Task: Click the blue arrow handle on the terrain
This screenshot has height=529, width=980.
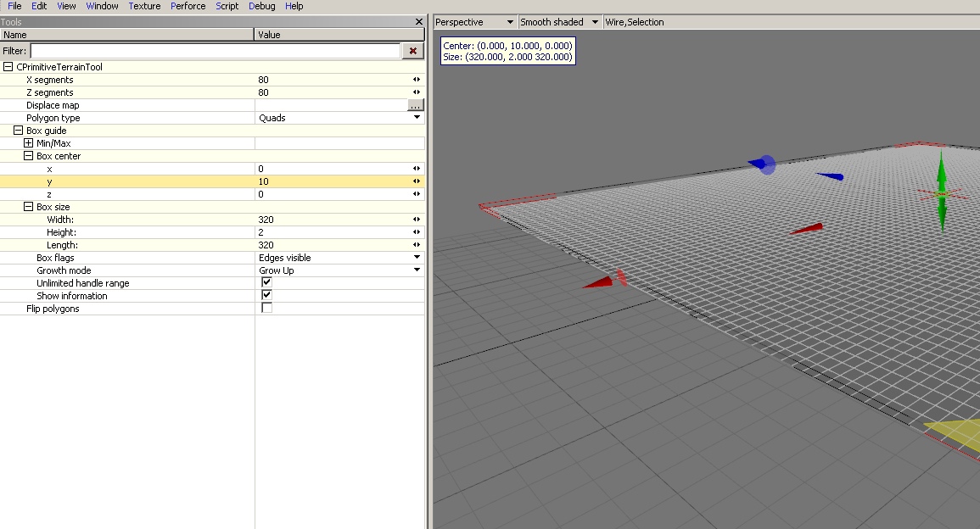Action: point(830,176)
